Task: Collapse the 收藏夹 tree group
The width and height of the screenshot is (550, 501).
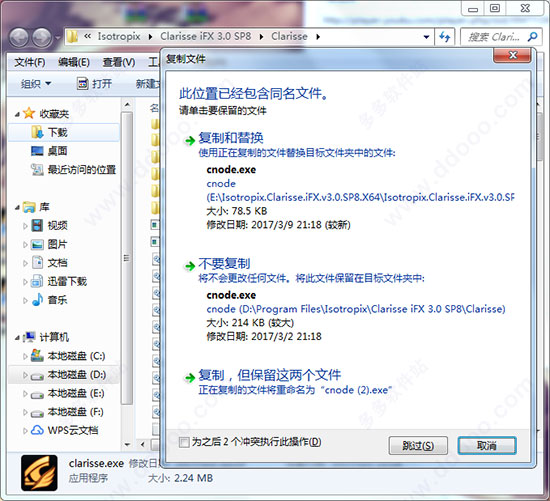Action: [x=17, y=114]
